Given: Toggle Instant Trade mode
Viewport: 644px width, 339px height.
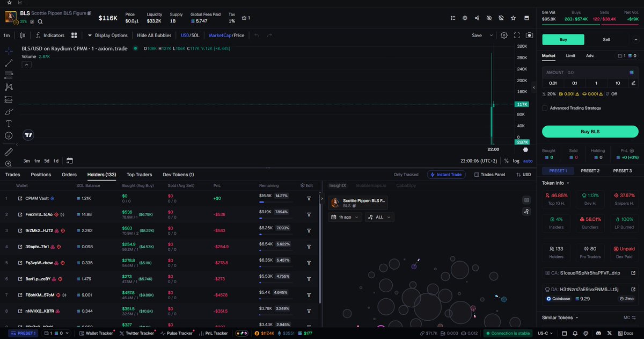Looking at the screenshot, I should (x=447, y=175).
